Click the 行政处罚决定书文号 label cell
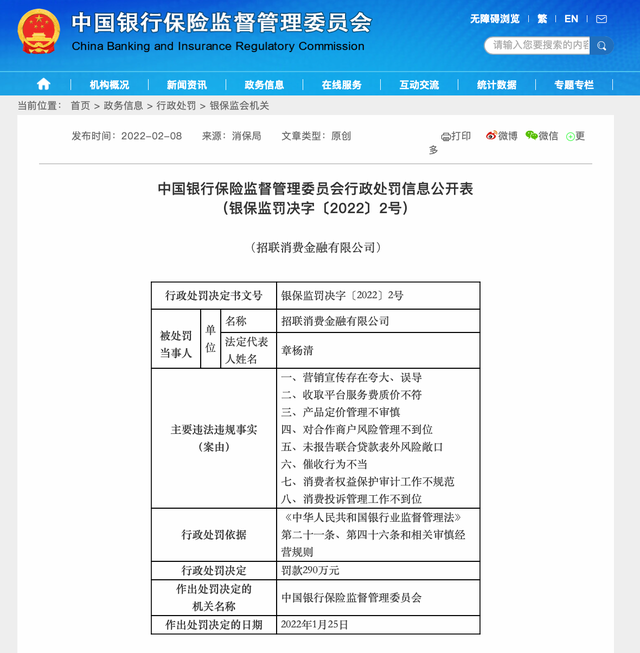The image size is (640, 653). tap(214, 296)
